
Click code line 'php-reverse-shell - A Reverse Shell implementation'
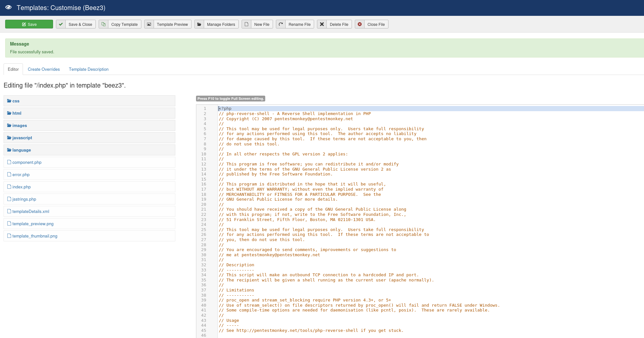295,114
